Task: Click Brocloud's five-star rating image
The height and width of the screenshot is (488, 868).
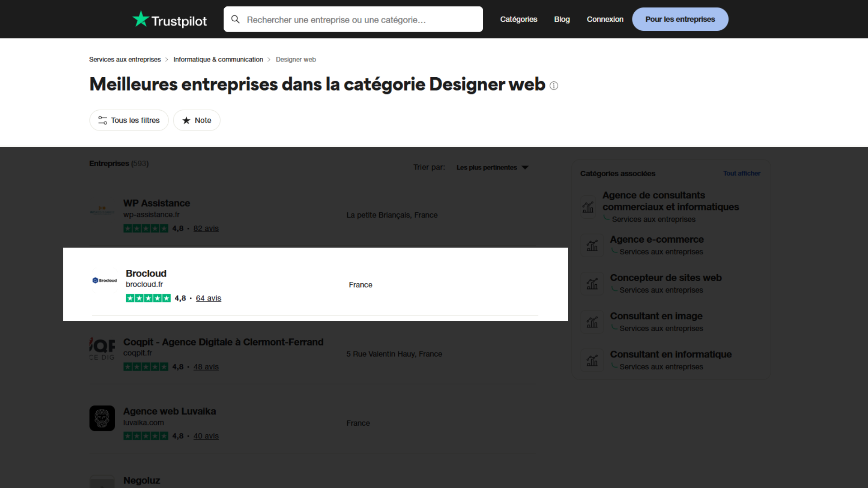Action: coord(148,298)
